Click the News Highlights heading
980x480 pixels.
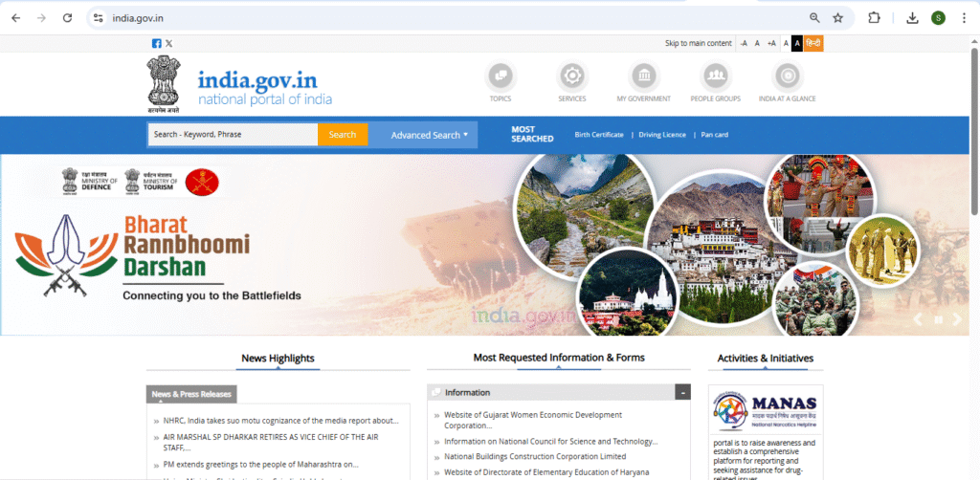pos(278,359)
